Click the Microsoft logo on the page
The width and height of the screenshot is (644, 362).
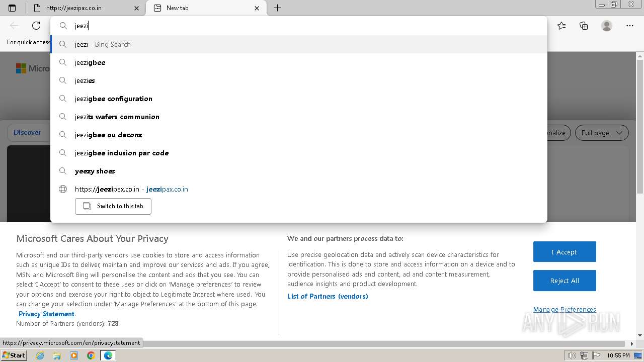pos(32,68)
